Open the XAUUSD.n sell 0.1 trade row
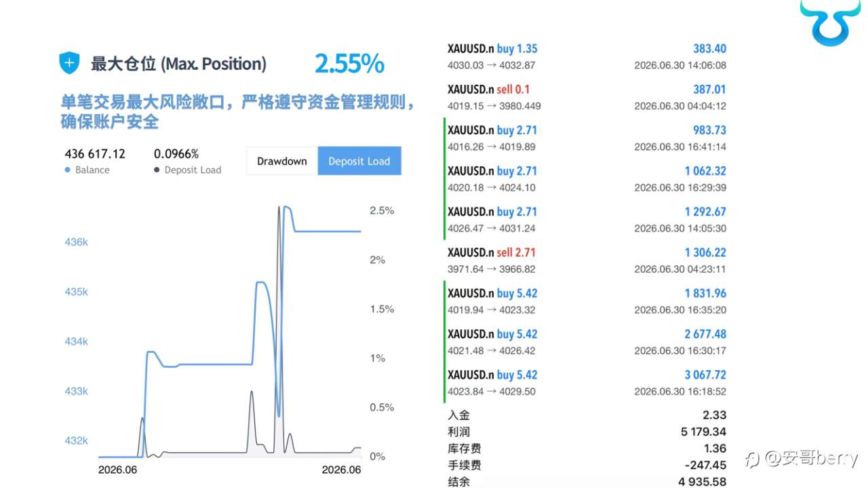Image resolution: width=868 pixels, height=488 pixels. click(x=587, y=98)
